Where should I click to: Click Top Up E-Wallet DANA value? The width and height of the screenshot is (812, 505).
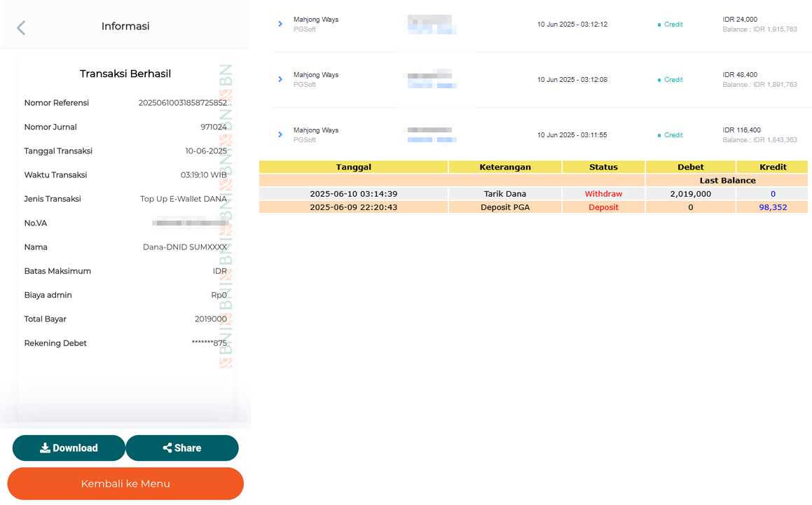(x=184, y=199)
